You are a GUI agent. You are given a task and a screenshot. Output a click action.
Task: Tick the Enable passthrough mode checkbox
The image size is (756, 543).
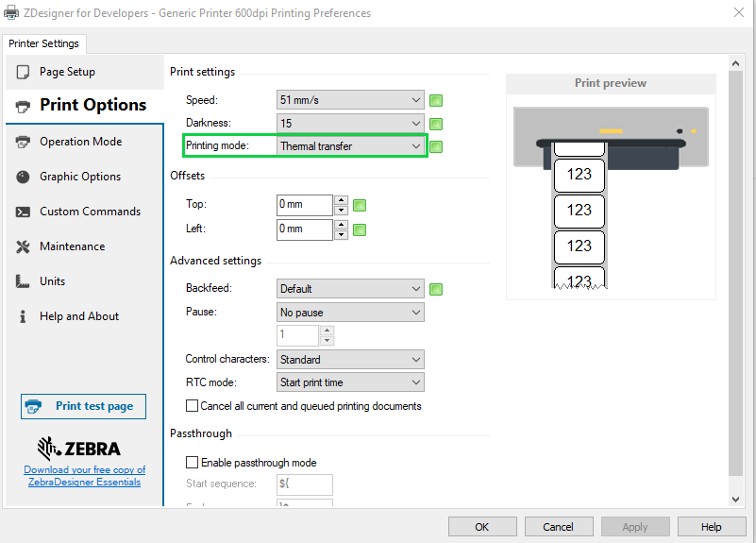(193, 463)
